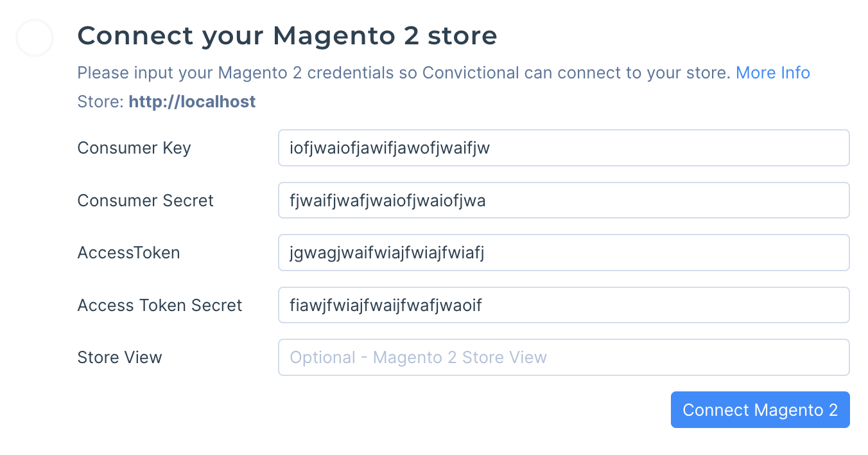This screenshot has width=868, height=455.
Task: Click the empty step circle indicator
Action: 34,38
